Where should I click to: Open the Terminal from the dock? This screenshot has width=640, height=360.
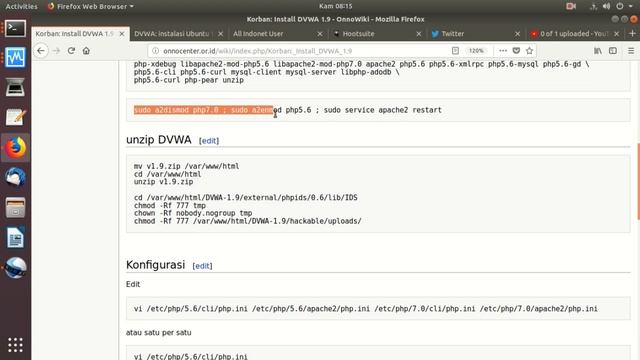15,29
